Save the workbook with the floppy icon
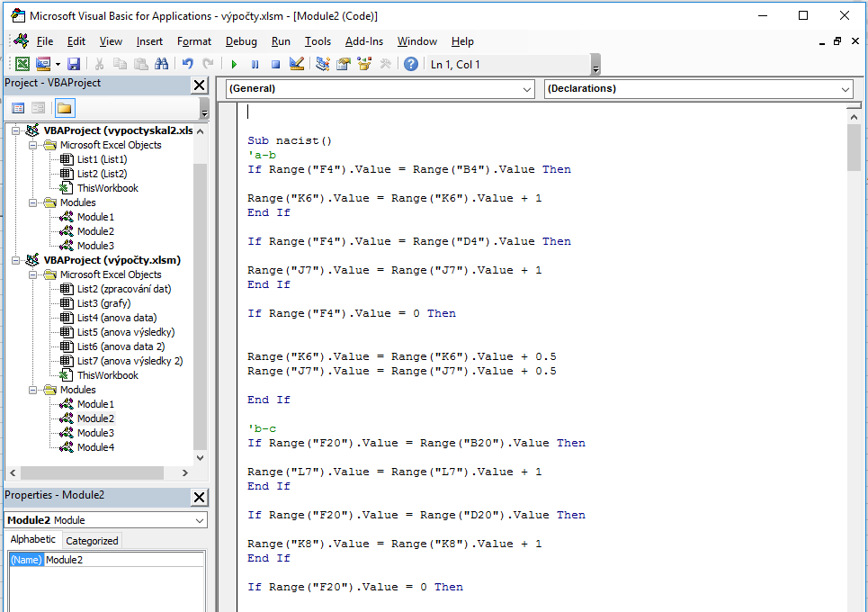This screenshot has height=612, width=868. tap(74, 64)
